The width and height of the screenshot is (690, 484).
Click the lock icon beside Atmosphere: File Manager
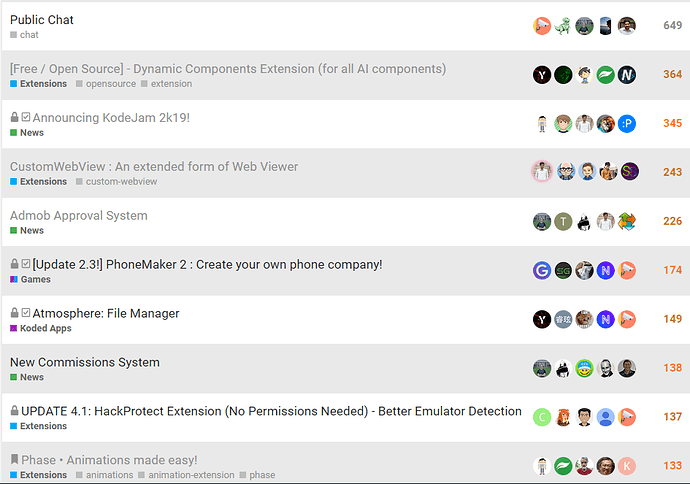pyautogui.click(x=15, y=312)
